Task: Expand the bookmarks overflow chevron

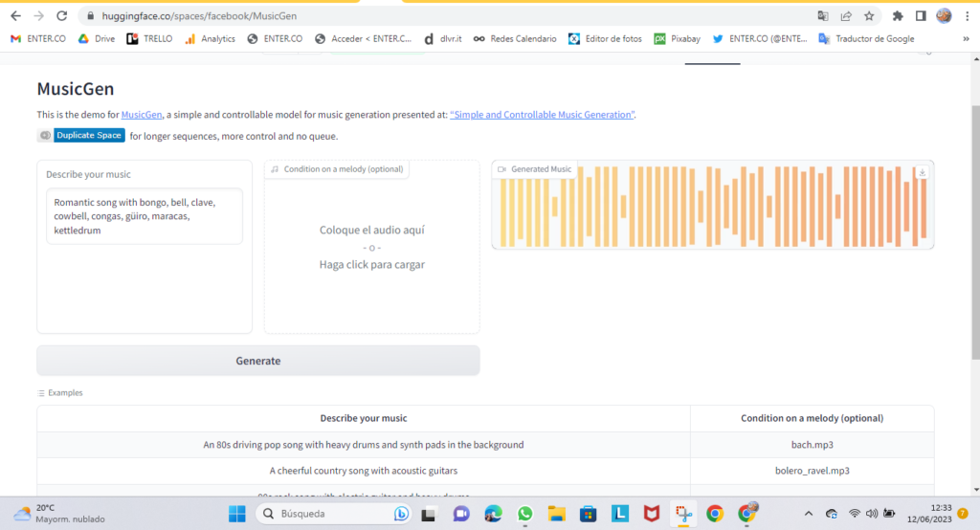Action: point(966,39)
